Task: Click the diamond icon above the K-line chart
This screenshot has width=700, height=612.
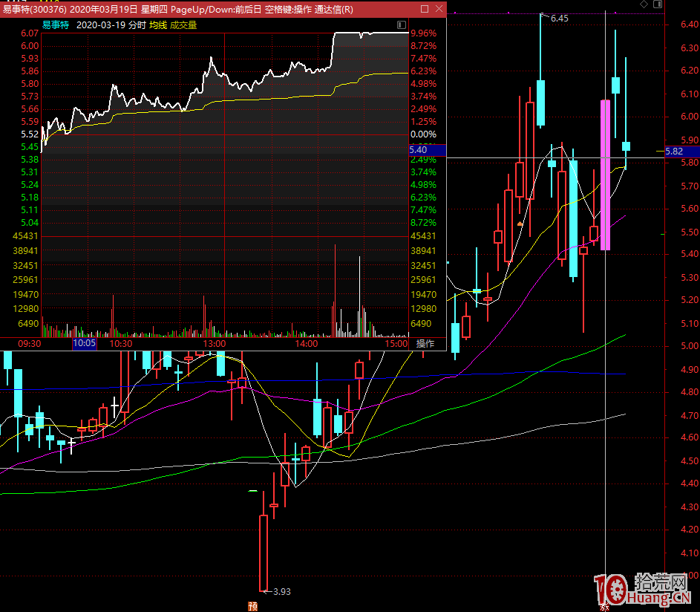Action: point(644,4)
